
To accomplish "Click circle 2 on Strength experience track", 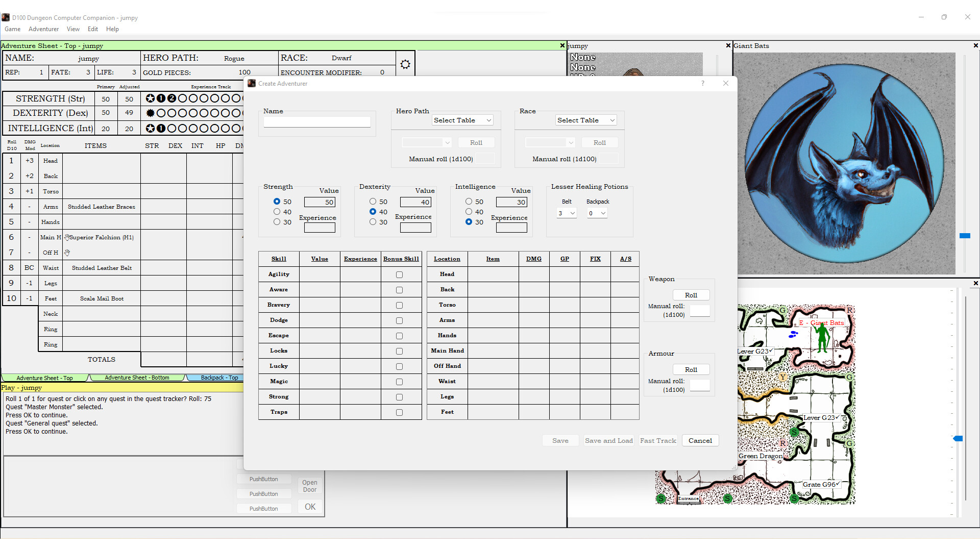I will pos(171,98).
